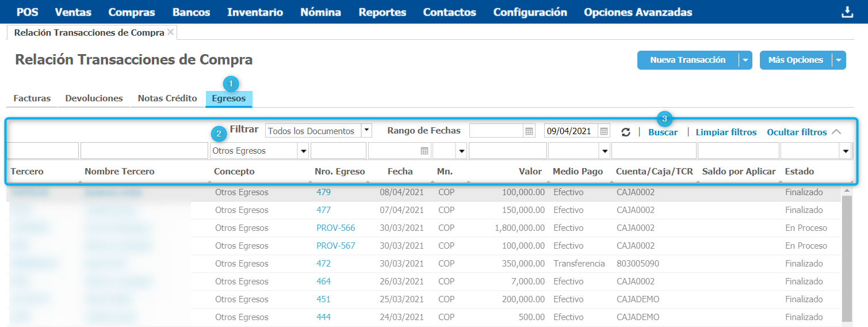Open the Estado filter dropdown

846,151
